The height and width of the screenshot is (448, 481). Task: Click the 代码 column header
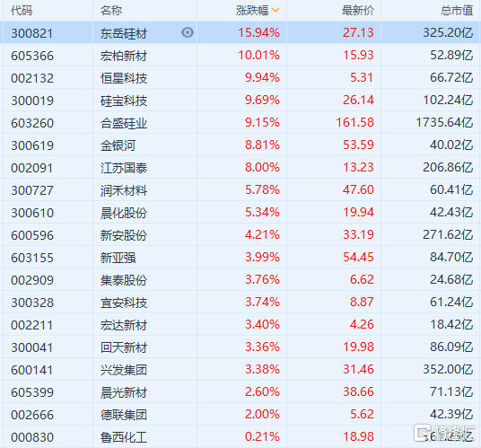pyautogui.click(x=22, y=11)
